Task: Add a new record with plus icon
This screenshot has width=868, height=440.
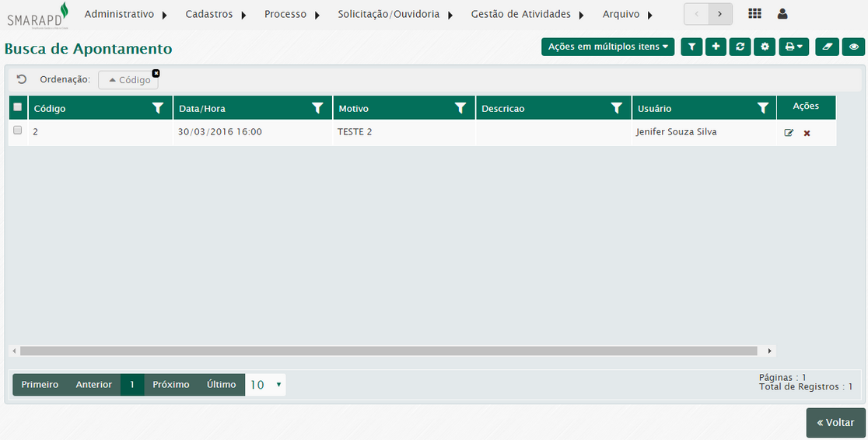Action: point(716,47)
